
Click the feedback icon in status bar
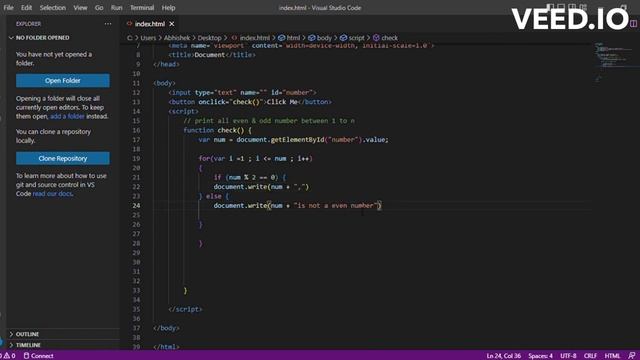pos(632,356)
